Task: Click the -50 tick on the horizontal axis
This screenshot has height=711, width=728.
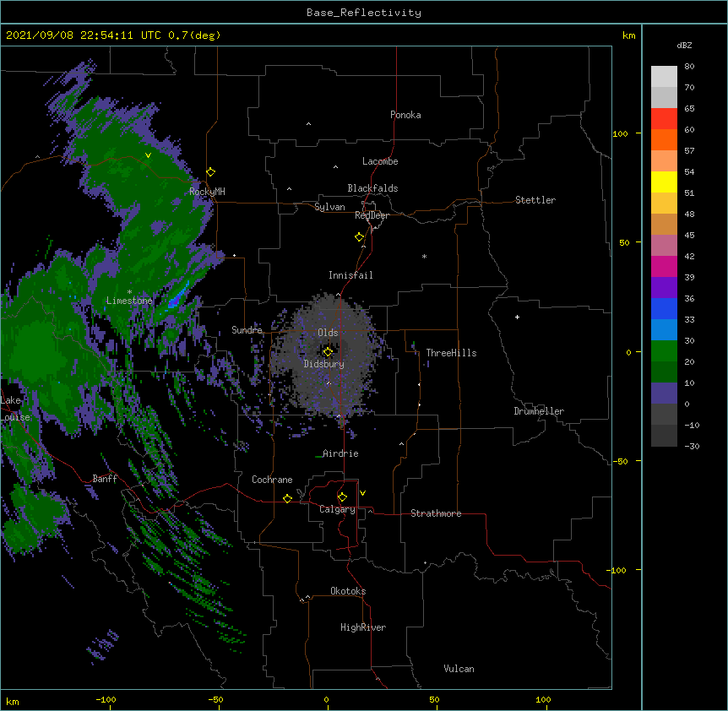Action: coord(215,699)
